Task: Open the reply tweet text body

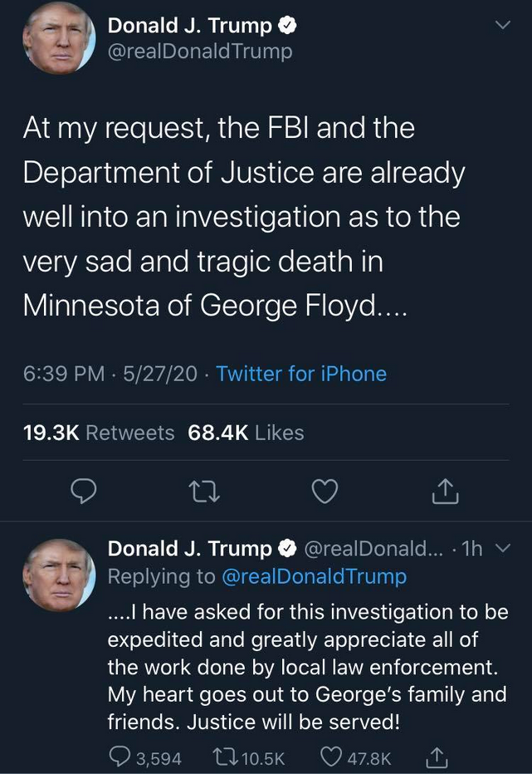Action: [x=308, y=667]
